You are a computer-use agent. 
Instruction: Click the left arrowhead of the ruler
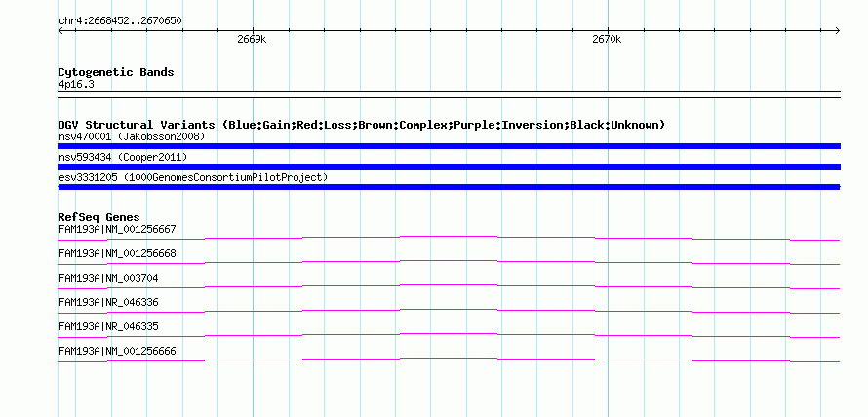(60, 31)
